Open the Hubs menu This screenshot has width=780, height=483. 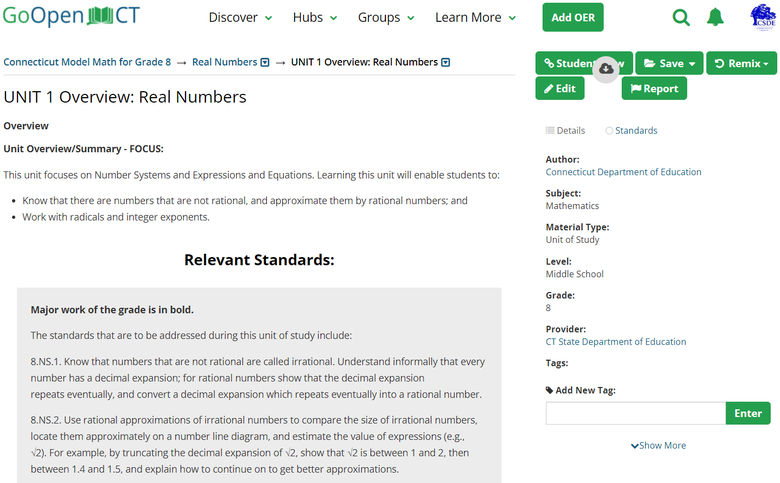315,17
